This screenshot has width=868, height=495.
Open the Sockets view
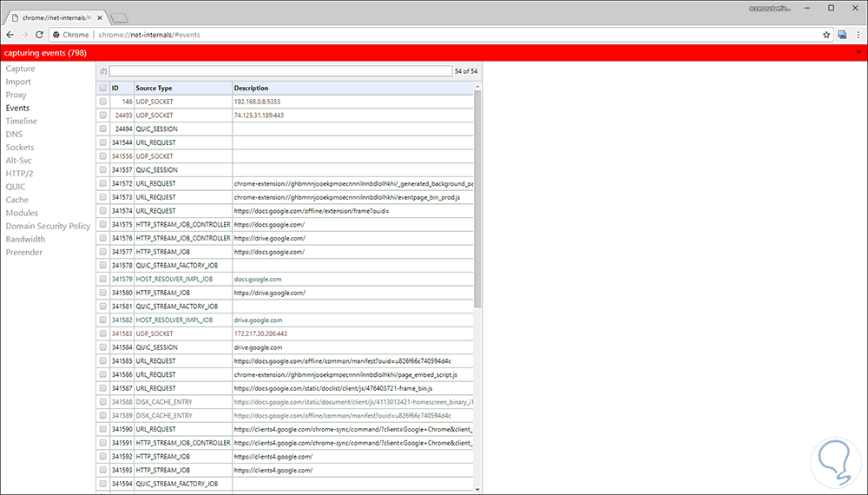tap(20, 148)
